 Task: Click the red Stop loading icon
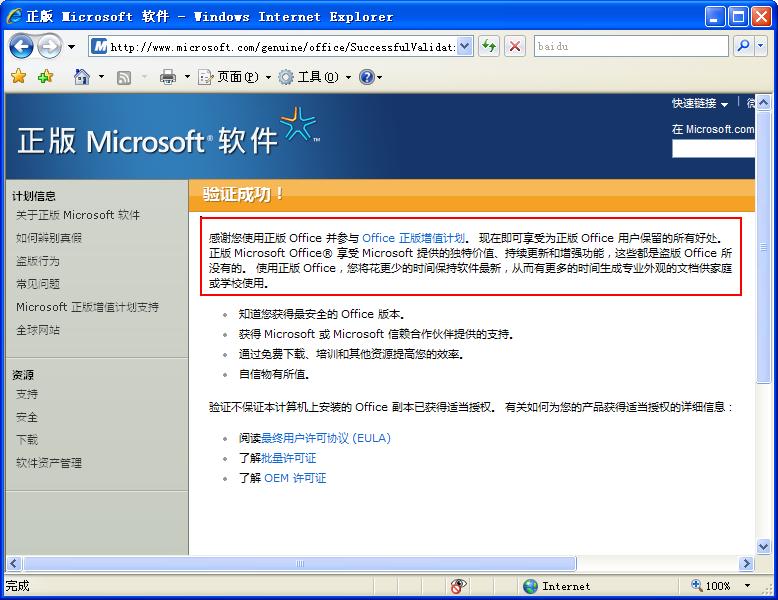(515, 47)
